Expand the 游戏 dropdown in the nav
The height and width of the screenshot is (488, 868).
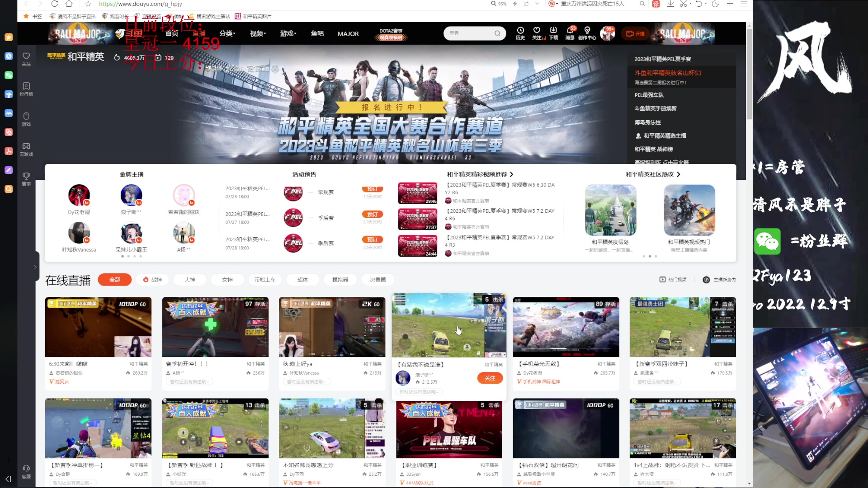click(288, 33)
